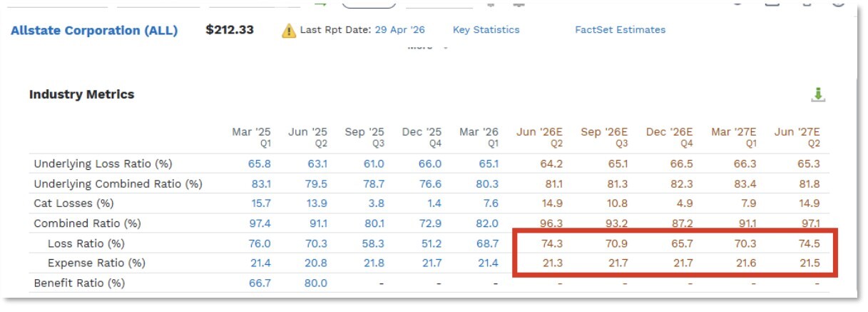Viewport: 868px width, 312px height.
Task: Click the 97.4 Combined Ratio value for Mar '25
Action: [260, 223]
